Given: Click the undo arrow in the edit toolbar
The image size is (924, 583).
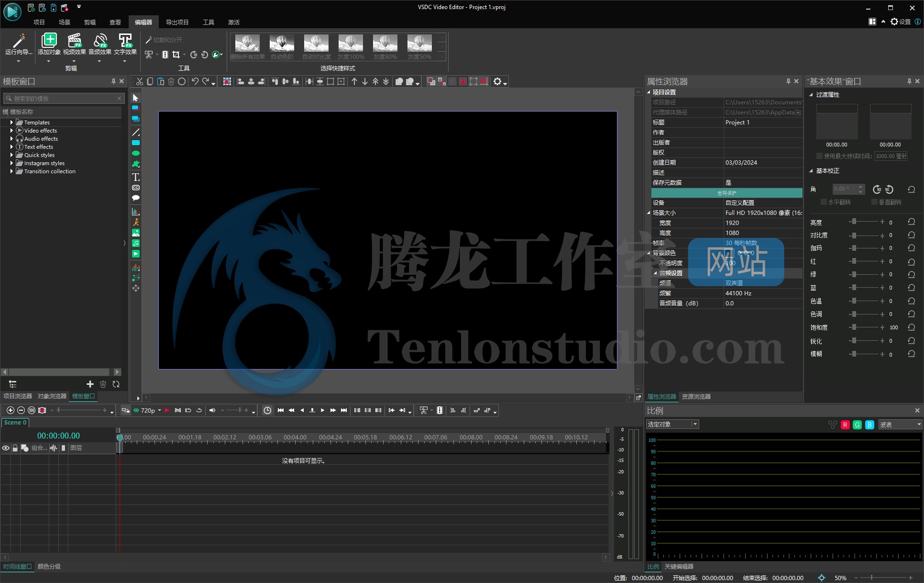Looking at the screenshot, I should point(195,82).
